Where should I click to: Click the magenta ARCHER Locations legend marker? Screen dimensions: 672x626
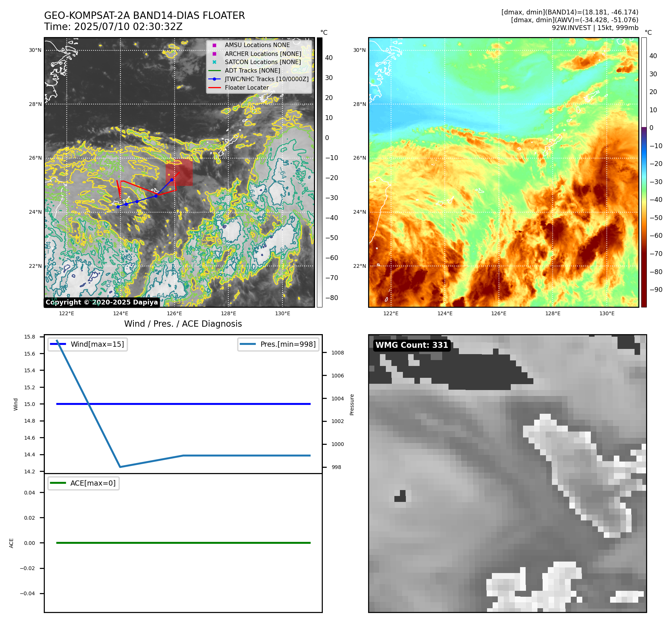pos(214,54)
